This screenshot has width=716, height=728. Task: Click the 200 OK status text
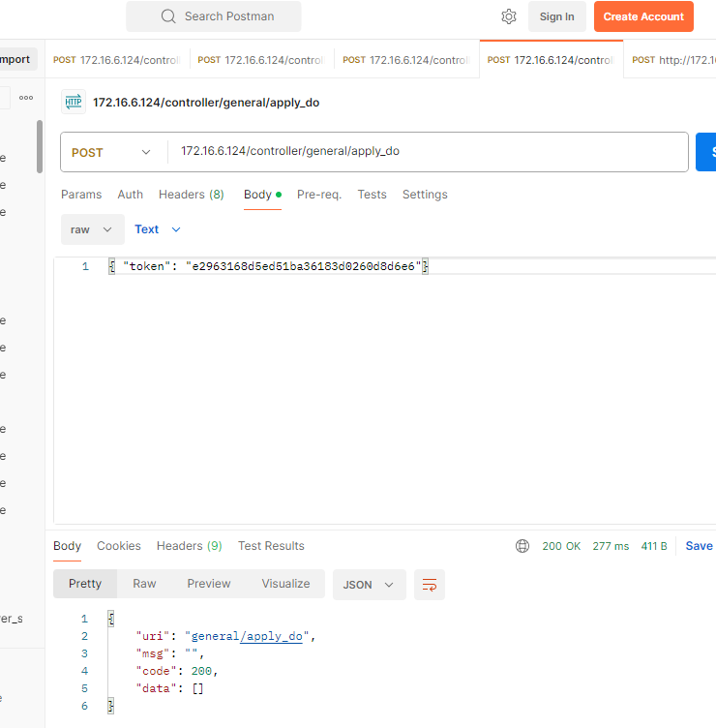tap(561, 546)
